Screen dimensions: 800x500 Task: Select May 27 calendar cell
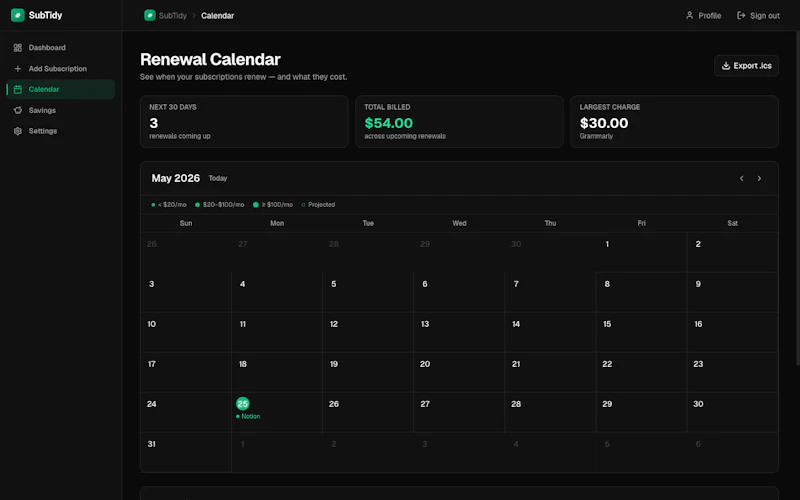coord(459,412)
